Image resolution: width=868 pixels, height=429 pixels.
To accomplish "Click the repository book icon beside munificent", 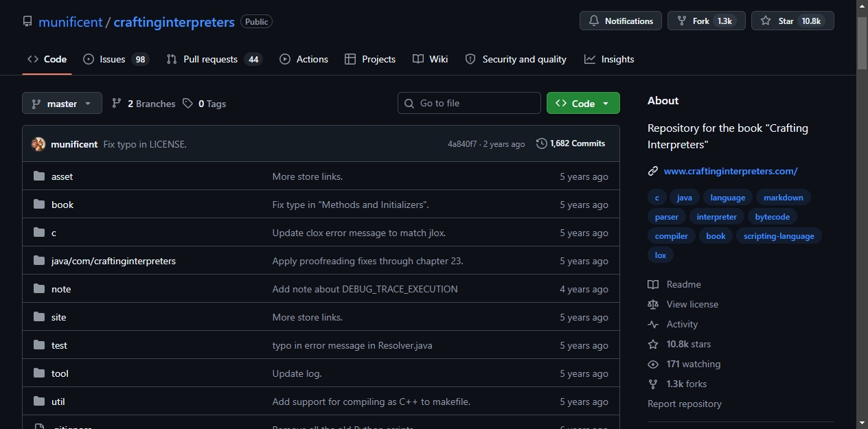I will pyautogui.click(x=27, y=21).
